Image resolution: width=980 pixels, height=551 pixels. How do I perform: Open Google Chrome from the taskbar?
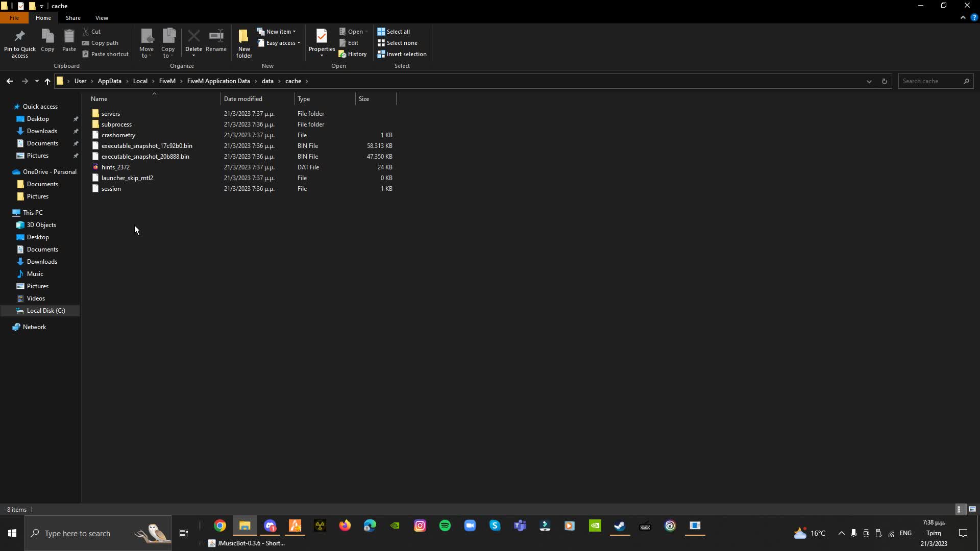(x=219, y=525)
